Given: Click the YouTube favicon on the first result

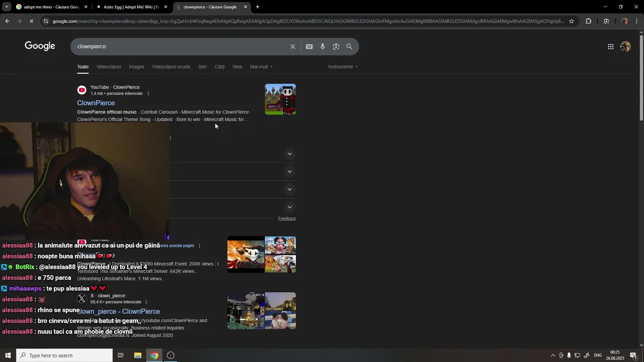Looking at the screenshot, I should 82,90.
